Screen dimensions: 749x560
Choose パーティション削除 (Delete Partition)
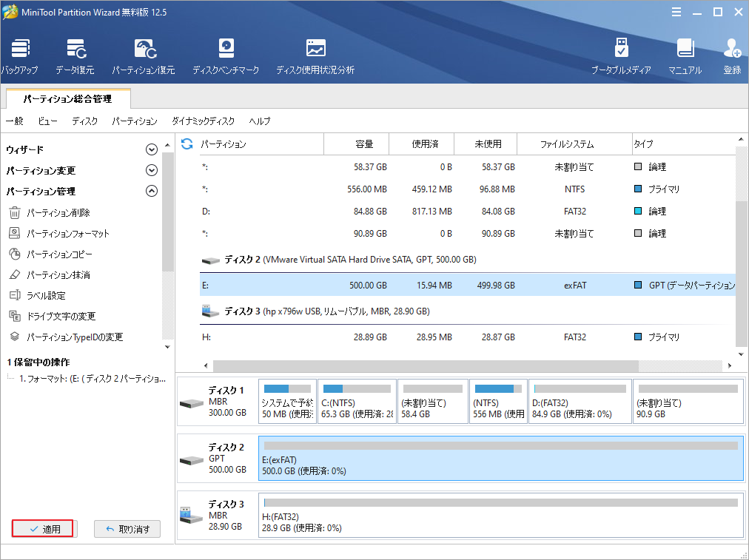tap(50, 213)
